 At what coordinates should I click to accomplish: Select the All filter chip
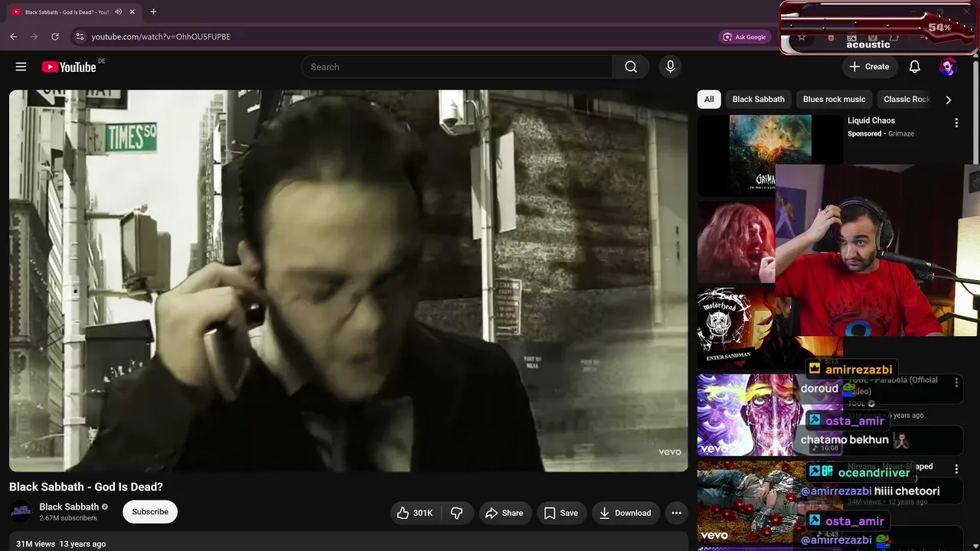pyautogui.click(x=709, y=99)
